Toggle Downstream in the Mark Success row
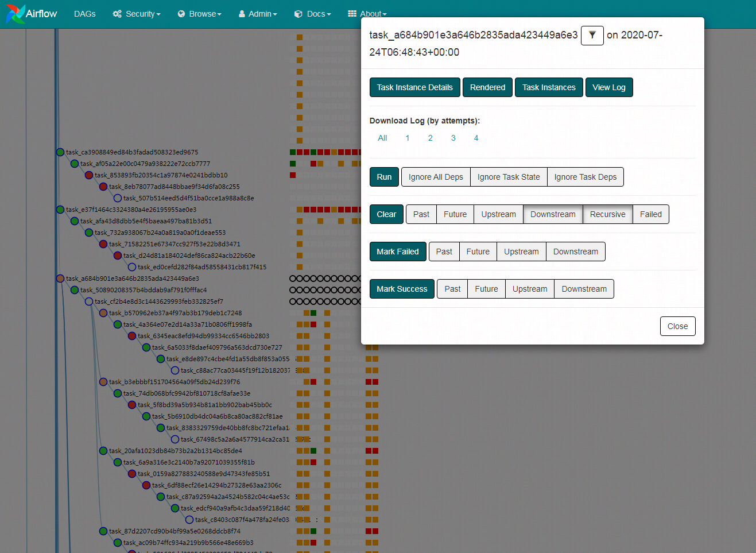The height and width of the screenshot is (553, 756). tap(584, 289)
